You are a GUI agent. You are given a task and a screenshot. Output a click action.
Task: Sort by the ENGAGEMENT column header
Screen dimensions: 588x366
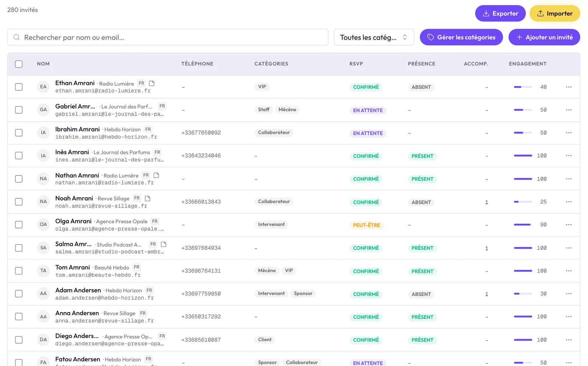click(x=528, y=64)
